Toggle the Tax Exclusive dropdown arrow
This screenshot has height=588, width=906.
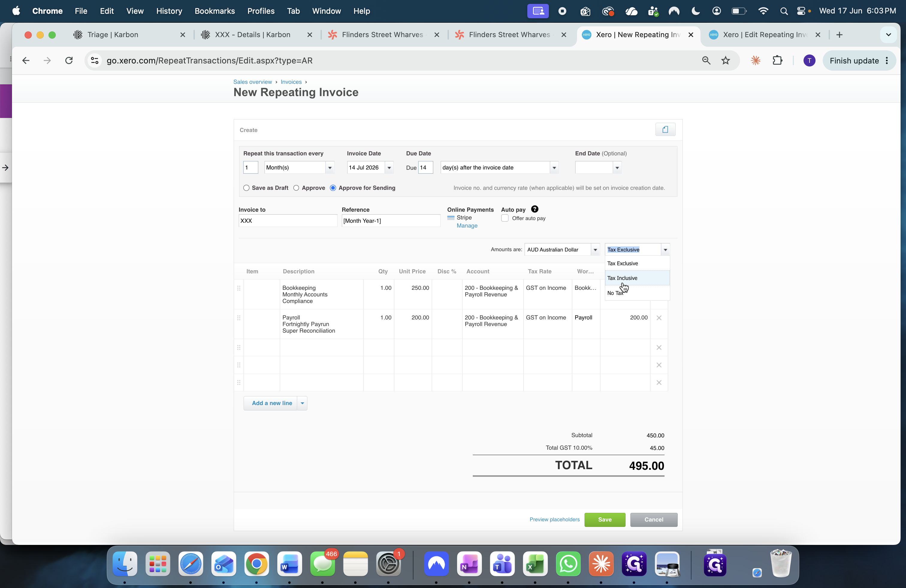point(665,250)
